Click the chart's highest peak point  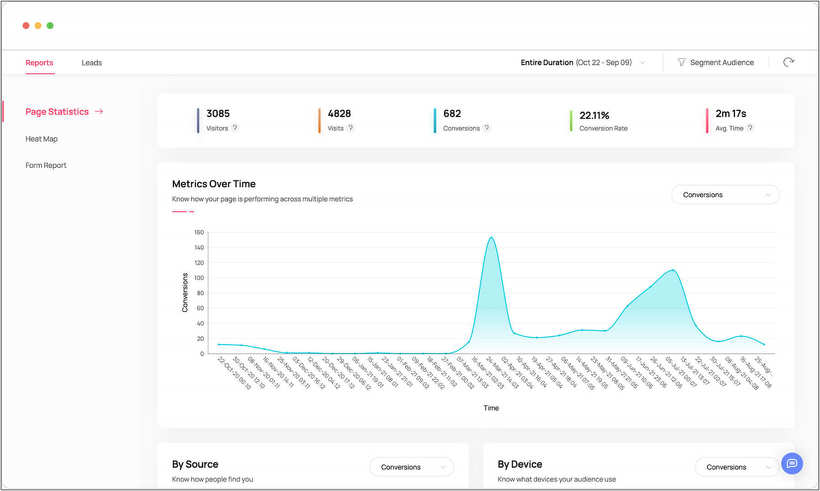pyautogui.click(x=491, y=238)
